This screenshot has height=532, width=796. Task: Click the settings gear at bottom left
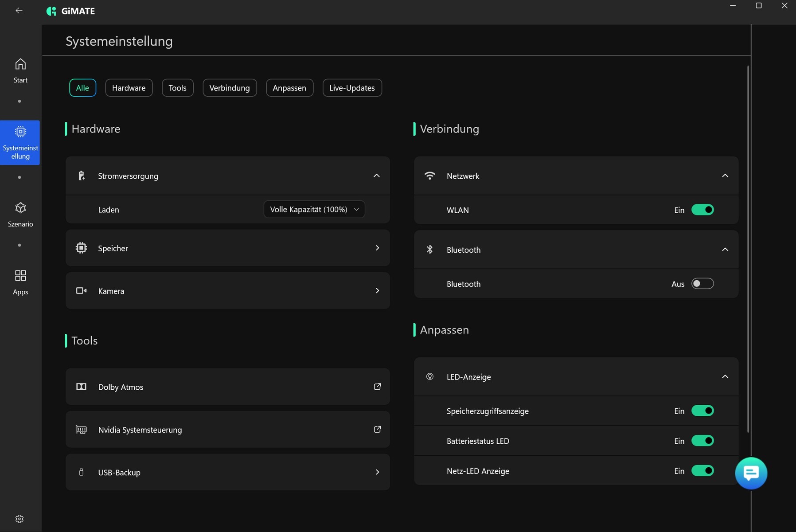pyautogui.click(x=20, y=519)
